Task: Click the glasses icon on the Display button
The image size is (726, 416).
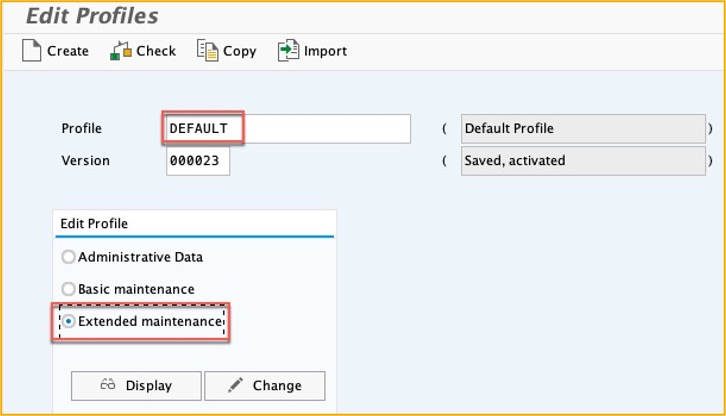Action: (108, 384)
